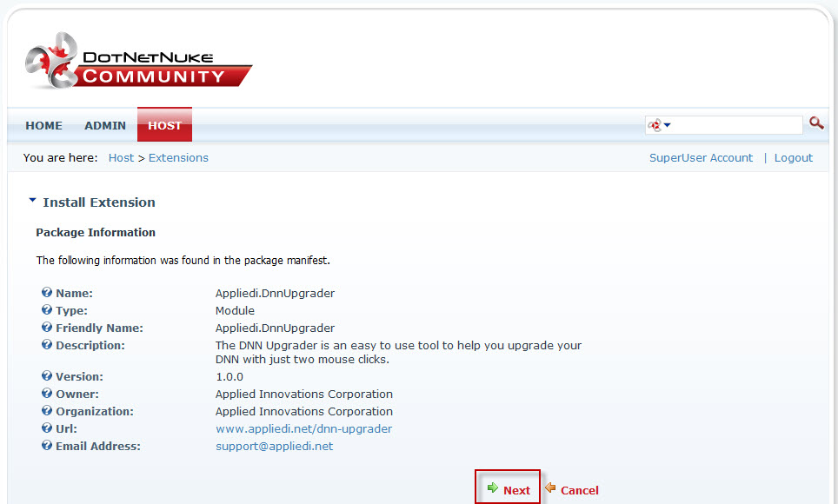Click help icon beside Owner
838x504 pixels.
click(47, 394)
